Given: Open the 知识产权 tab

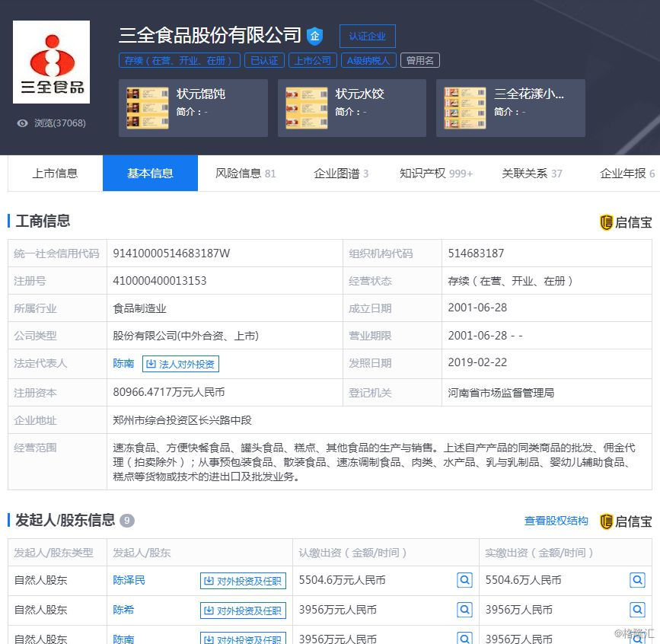Looking at the screenshot, I should pos(436,174).
